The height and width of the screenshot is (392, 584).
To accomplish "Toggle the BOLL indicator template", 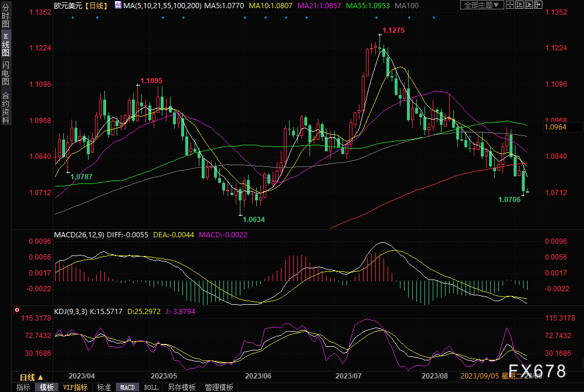I will click(151, 387).
